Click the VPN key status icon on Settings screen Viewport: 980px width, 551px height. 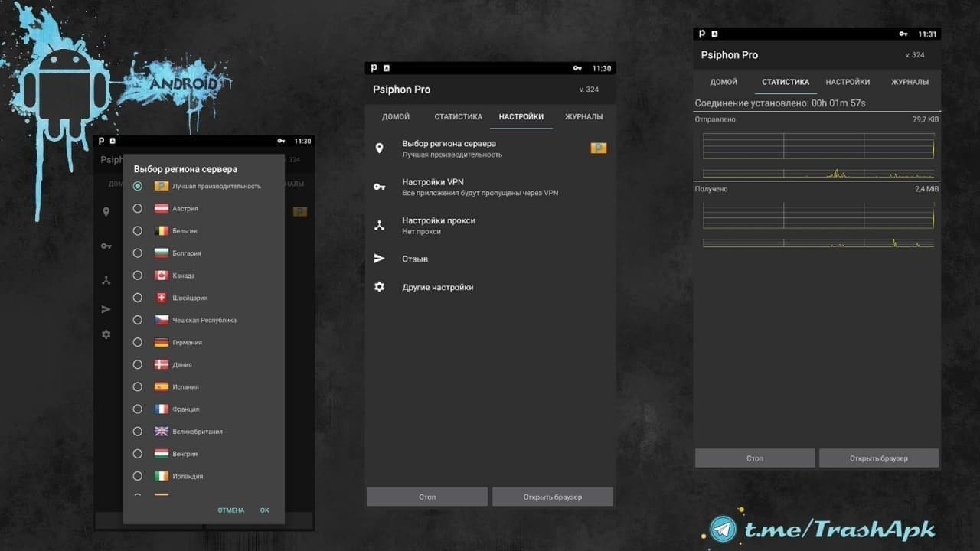click(x=577, y=68)
